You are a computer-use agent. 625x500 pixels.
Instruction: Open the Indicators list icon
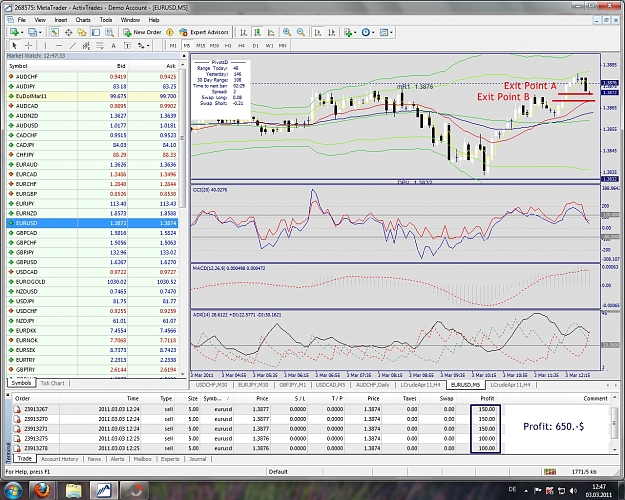click(x=348, y=32)
